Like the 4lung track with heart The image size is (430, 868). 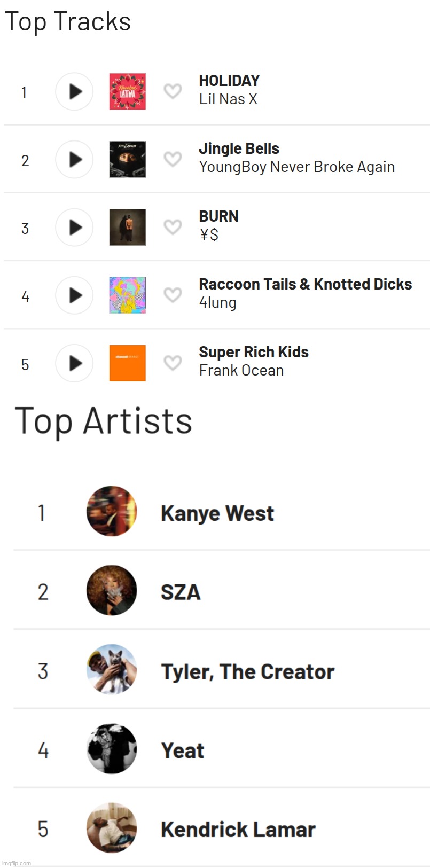[173, 295]
